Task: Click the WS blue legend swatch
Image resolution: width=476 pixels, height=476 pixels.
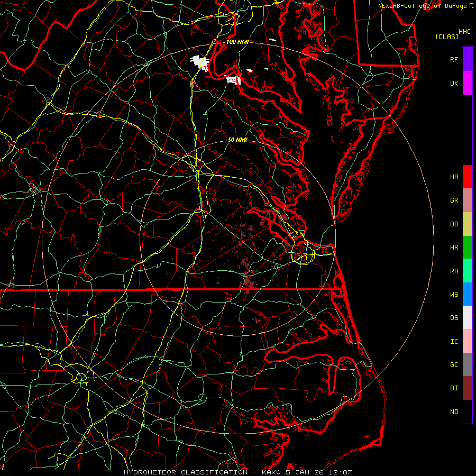Action: tap(467, 294)
